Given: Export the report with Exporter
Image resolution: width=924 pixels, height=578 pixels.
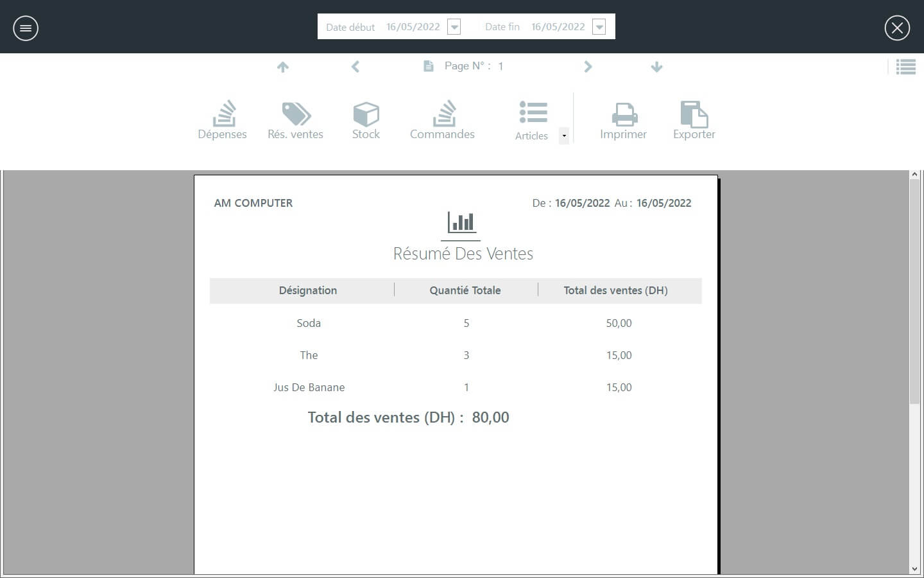Looking at the screenshot, I should tap(694, 120).
